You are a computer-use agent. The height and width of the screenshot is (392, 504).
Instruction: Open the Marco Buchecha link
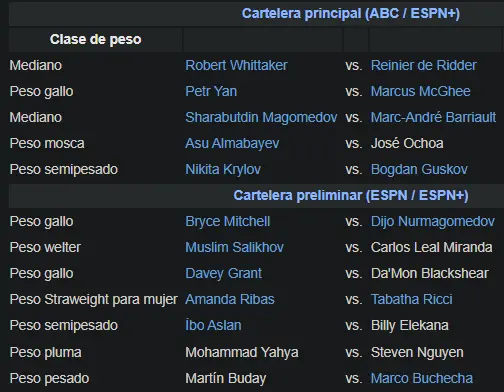[422, 378]
